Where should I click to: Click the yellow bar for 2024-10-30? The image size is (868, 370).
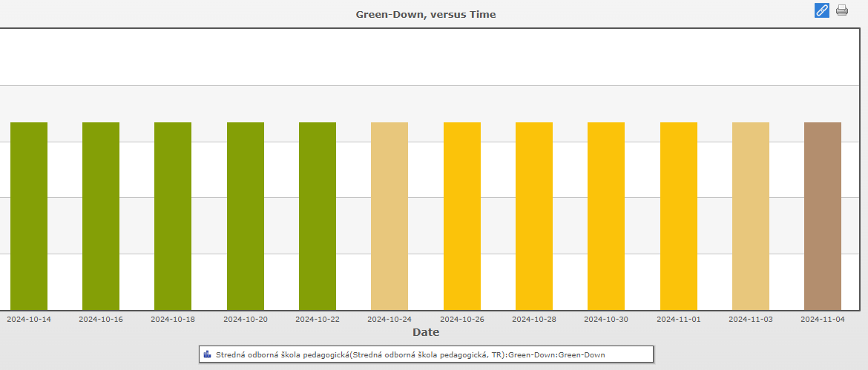[x=606, y=216]
